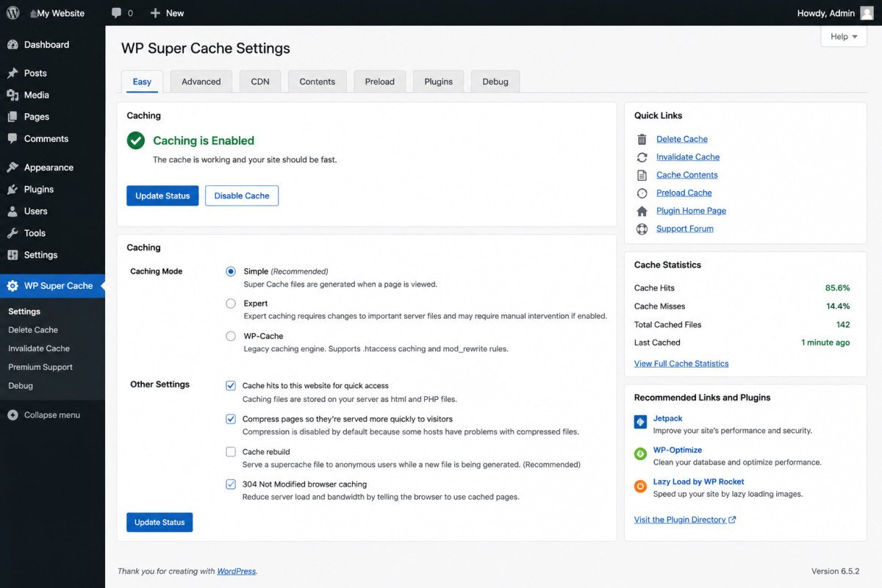The width and height of the screenshot is (882, 588).
Task: Click the Version 6.5.2 footer text
Action: [836, 571]
